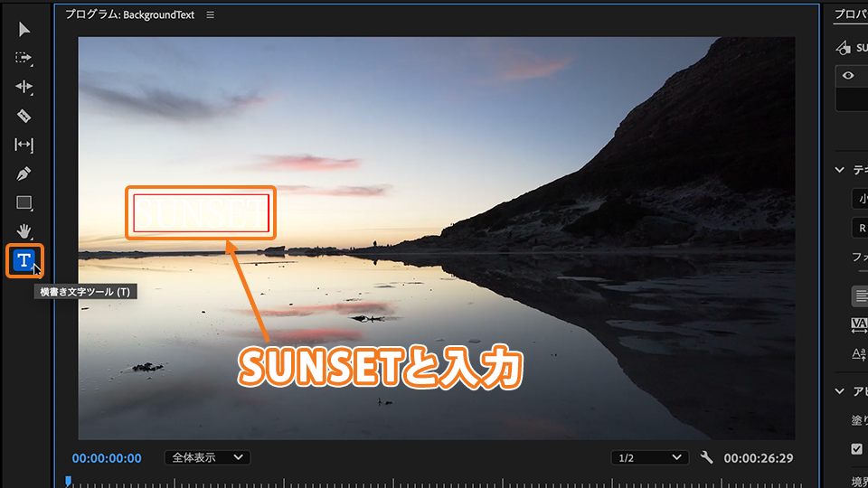
Task: Select the Slip tool
Action: [24, 145]
